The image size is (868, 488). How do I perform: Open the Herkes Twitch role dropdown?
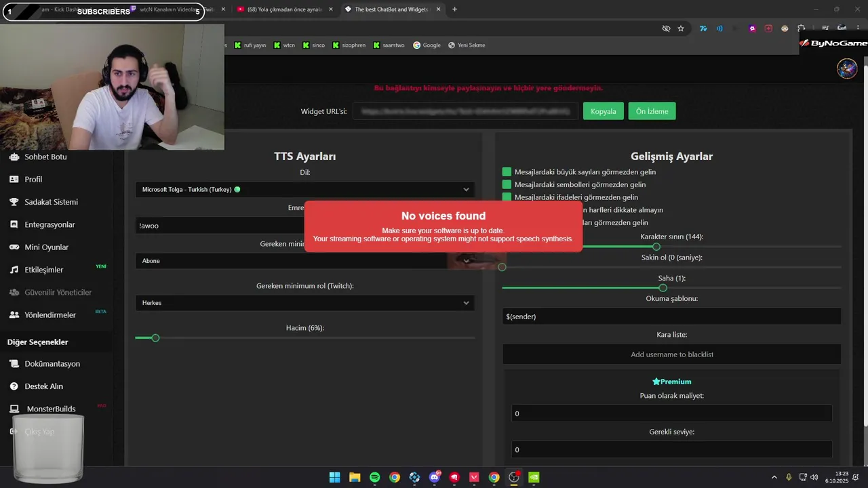coord(304,303)
